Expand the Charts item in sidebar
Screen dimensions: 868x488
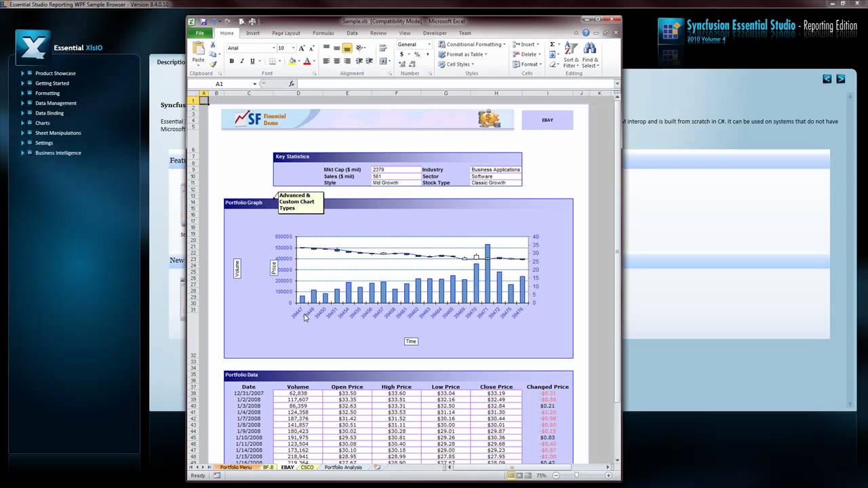pyautogui.click(x=22, y=123)
